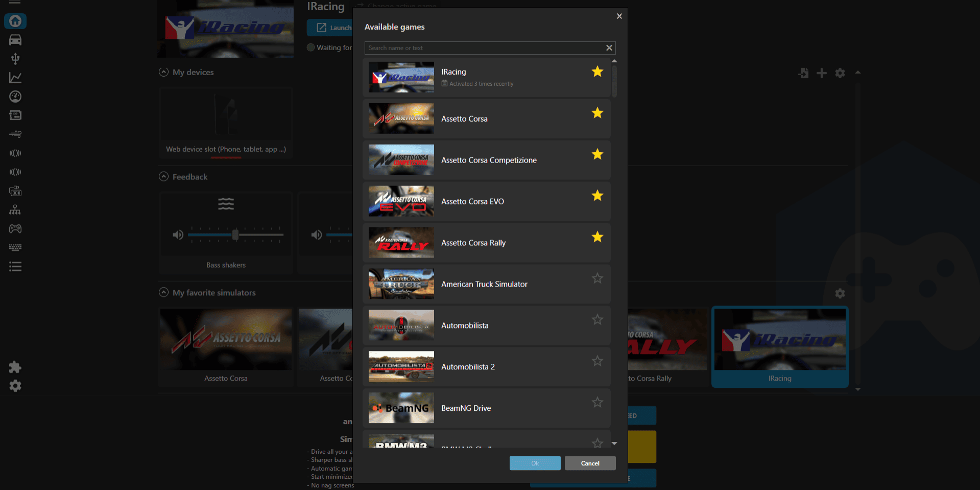Viewport: 980px width, 490px height.
Task: Open the ShakeIt Wind section
Action: click(x=15, y=134)
